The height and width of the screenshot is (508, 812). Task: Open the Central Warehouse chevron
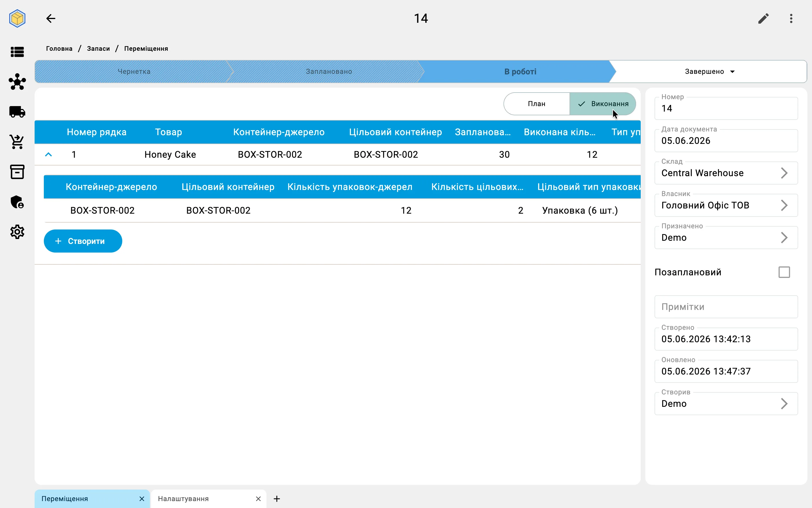[x=784, y=173]
